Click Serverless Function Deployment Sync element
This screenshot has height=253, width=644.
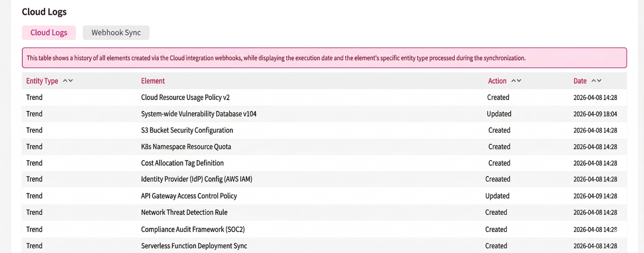[x=194, y=246]
